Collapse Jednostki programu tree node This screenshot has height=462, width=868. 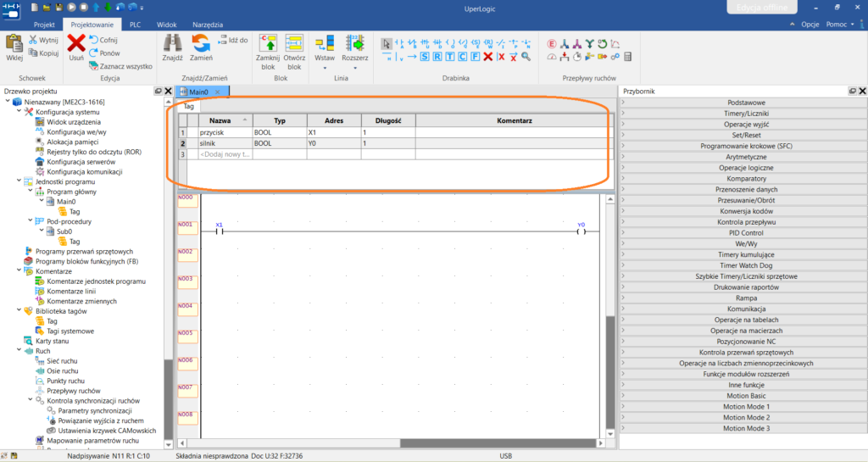(x=19, y=181)
